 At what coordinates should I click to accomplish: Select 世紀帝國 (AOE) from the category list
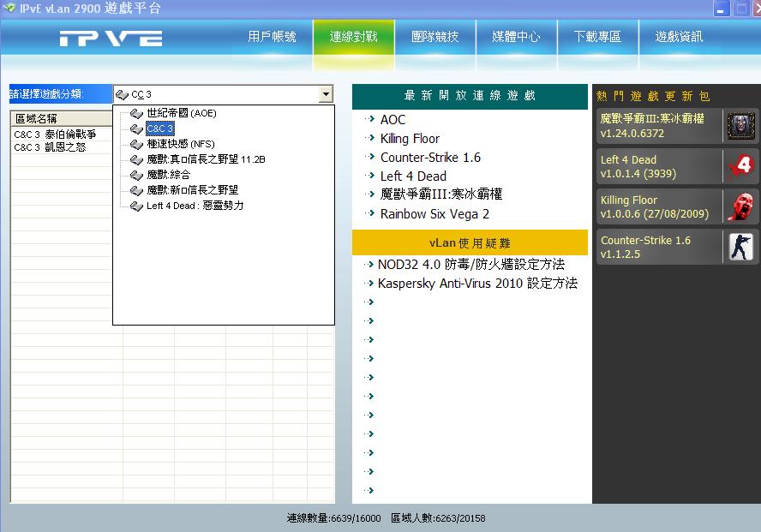[182, 113]
